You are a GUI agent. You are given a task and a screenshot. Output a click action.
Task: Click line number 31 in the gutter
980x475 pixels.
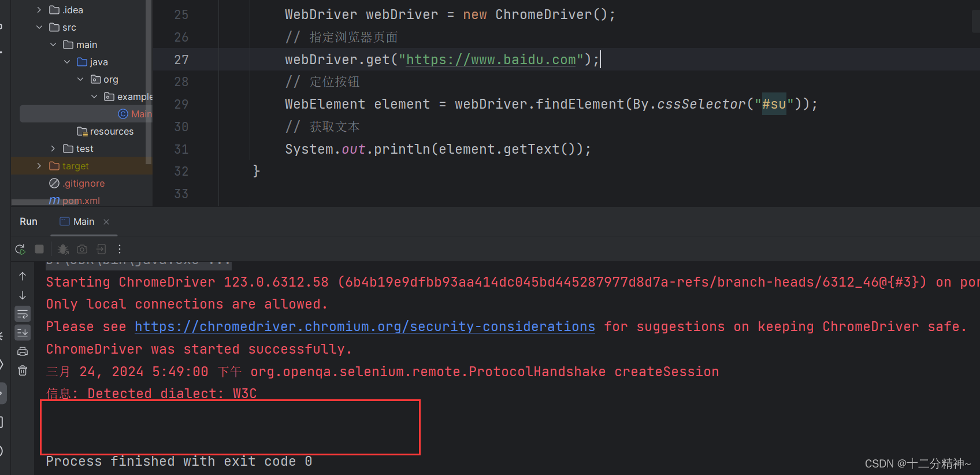181,149
